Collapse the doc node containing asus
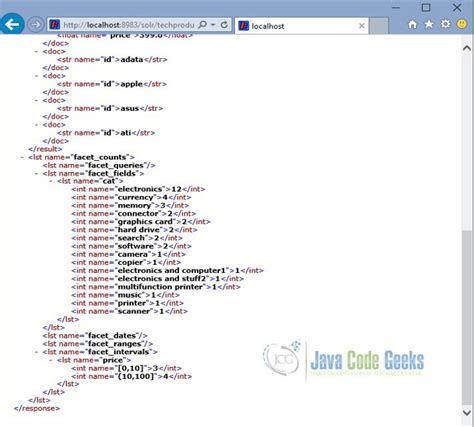The image size is (474, 427). pyautogui.click(x=36, y=100)
